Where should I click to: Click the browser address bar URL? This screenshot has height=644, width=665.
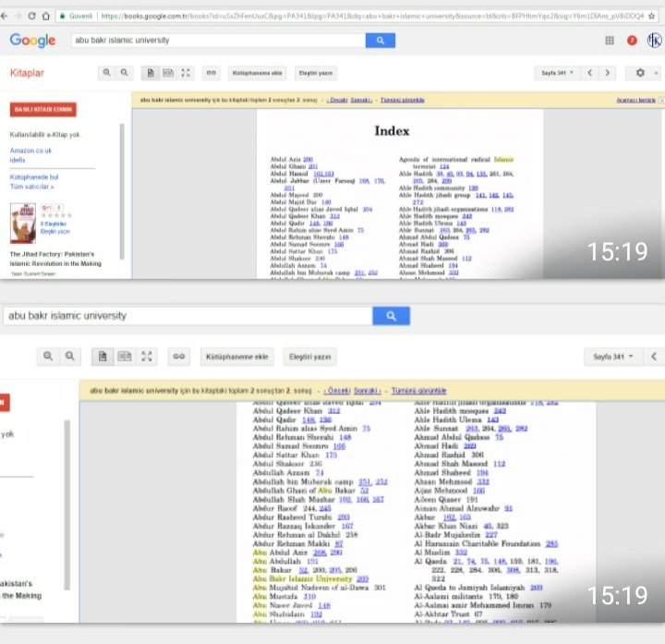372,16
